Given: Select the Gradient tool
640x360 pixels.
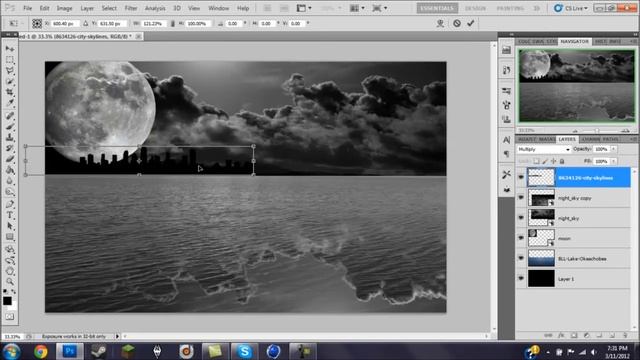Looking at the screenshot, I should coord(10,170).
